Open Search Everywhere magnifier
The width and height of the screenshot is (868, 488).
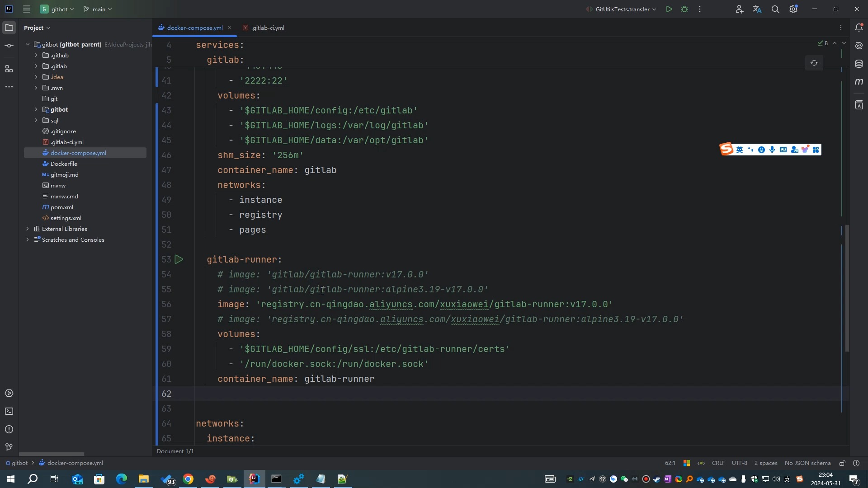click(x=775, y=9)
